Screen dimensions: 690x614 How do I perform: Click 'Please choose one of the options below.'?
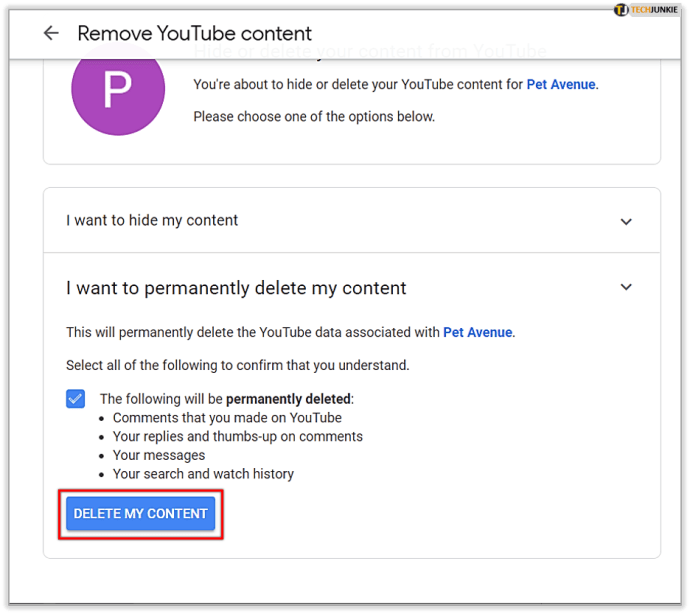(314, 117)
